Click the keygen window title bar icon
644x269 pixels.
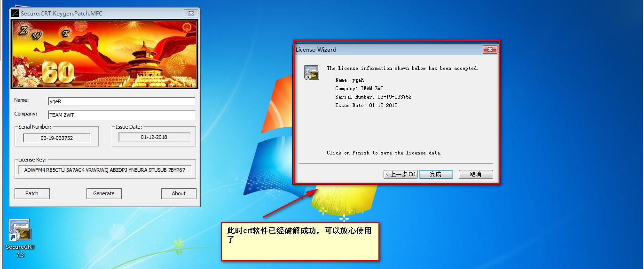[x=15, y=14]
